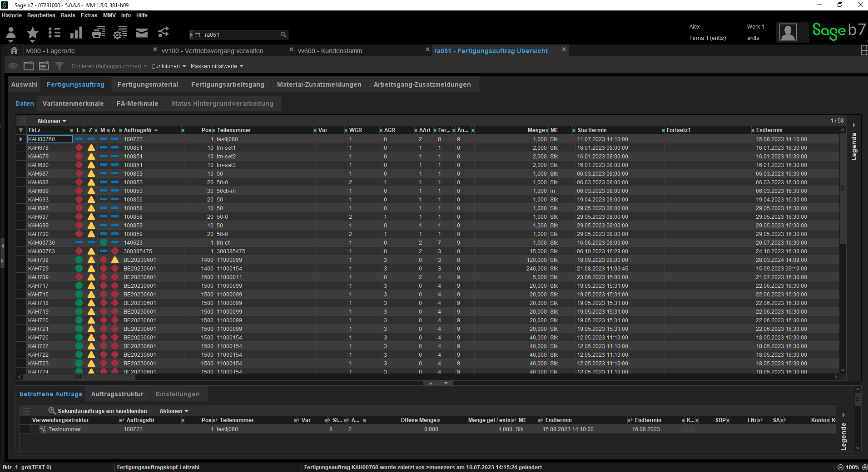Open the MMV menu
The image size is (868, 472).
(x=109, y=15)
